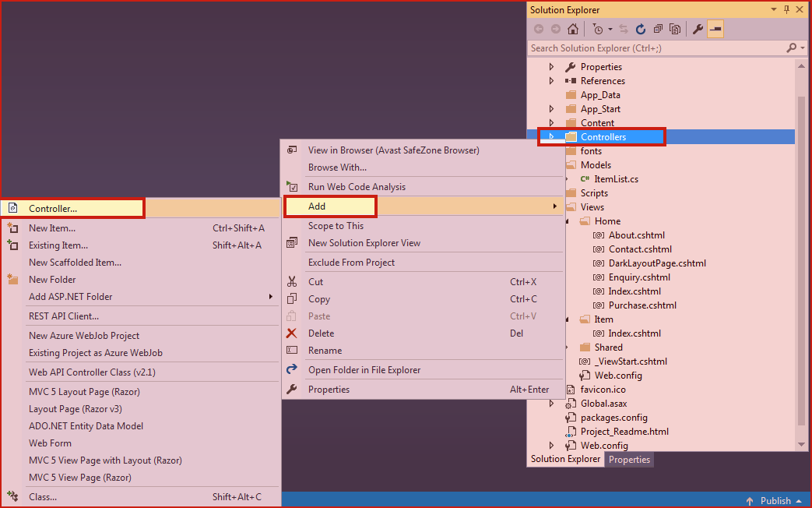Refresh the Solution Explorer tree
The height and width of the screenshot is (508, 812).
pos(641,29)
